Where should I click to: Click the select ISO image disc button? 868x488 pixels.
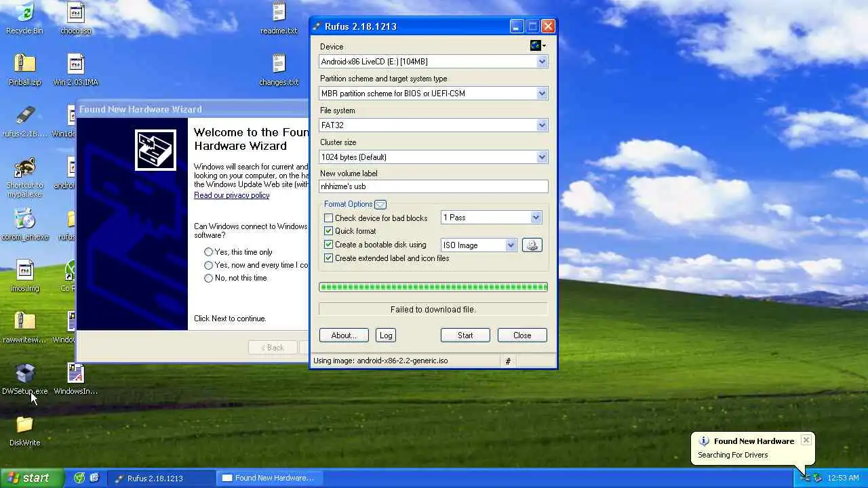(x=532, y=245)
